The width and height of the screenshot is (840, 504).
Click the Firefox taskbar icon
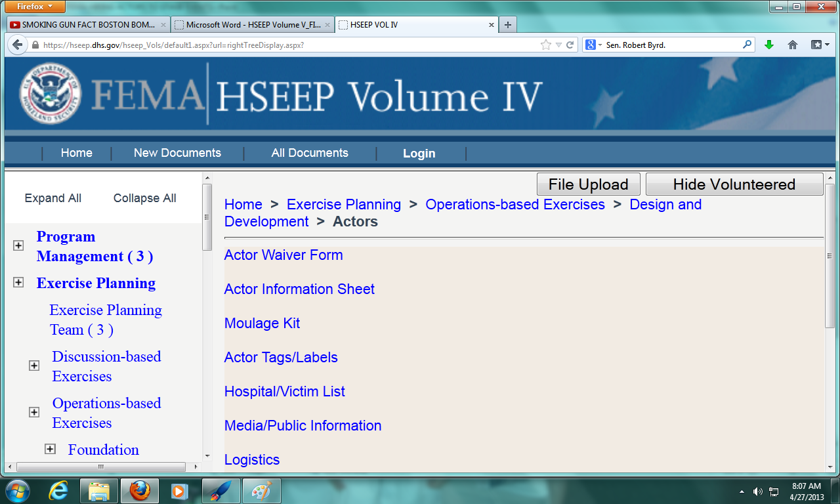(139, 491)
